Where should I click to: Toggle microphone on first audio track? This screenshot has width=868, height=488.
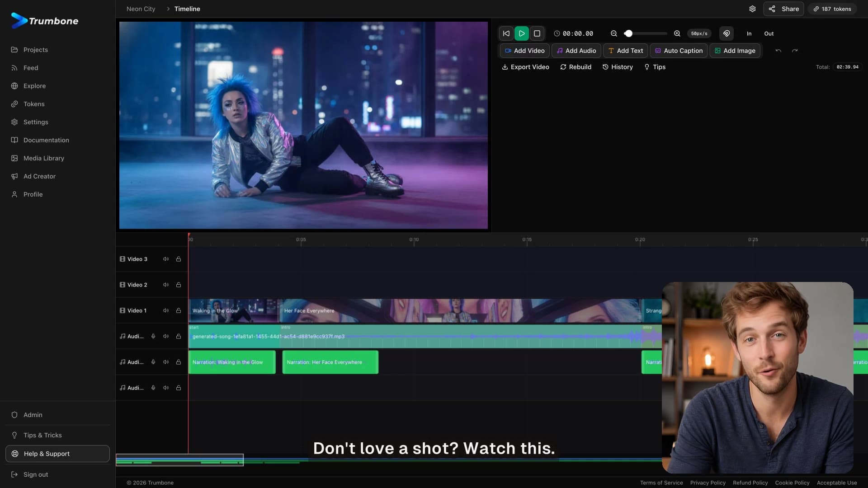pos(153,336)
